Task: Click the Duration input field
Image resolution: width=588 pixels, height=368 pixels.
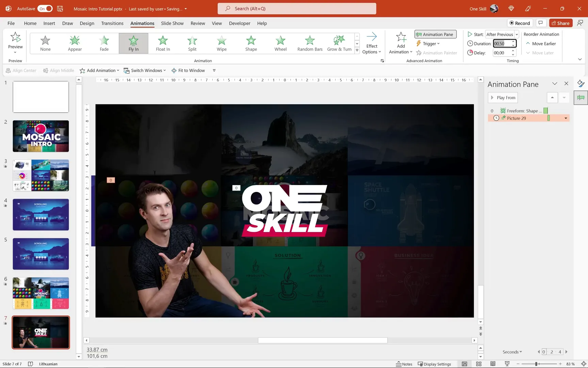Action: click(x=502, y=44)
